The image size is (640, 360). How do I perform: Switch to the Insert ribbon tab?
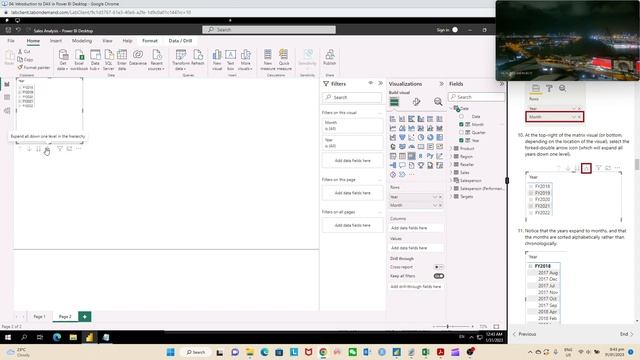point(56,41)
